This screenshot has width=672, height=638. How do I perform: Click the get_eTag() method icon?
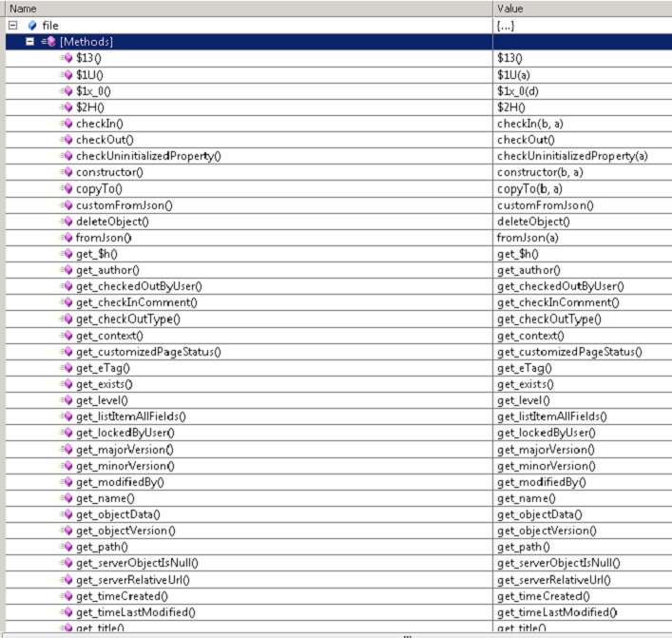(67, 368)
